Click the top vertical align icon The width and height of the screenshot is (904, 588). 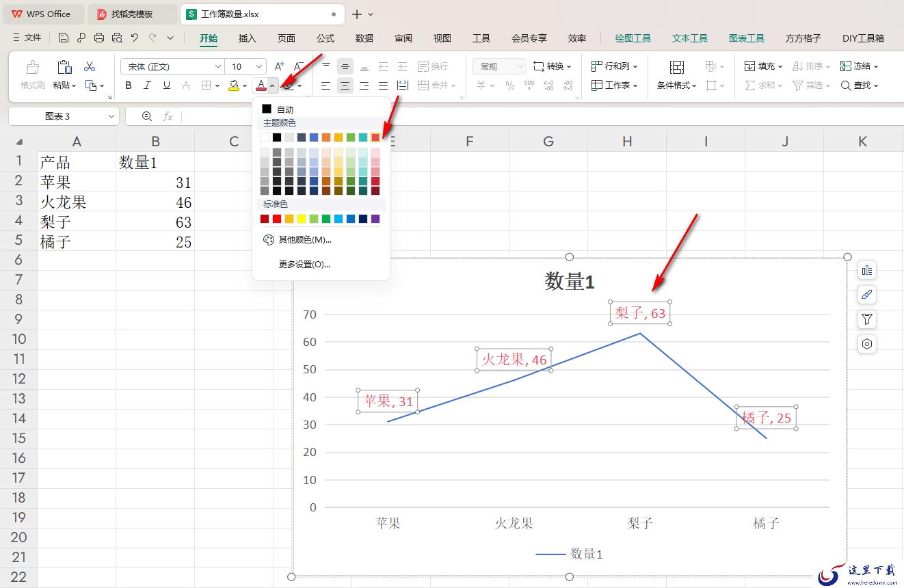click(326, 66)
